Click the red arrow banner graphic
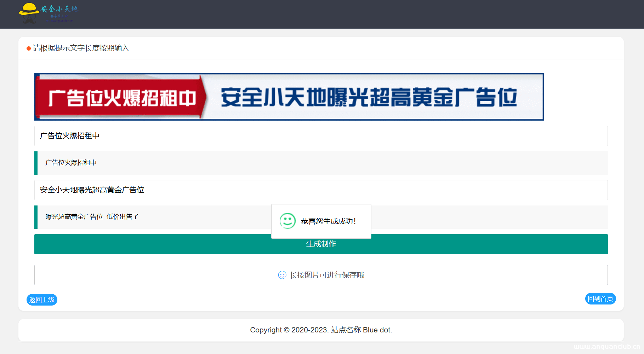Image resolution: width=644 pixels, height=354 pixels. click(120, 97)
